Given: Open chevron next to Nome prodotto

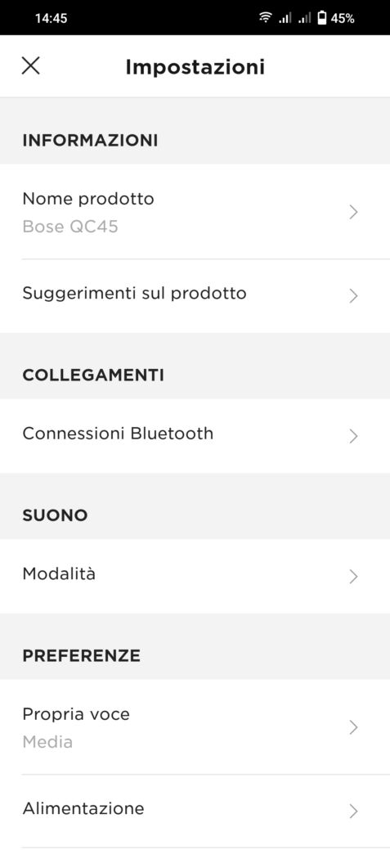Looking at the screenshot, I should 354,212.
